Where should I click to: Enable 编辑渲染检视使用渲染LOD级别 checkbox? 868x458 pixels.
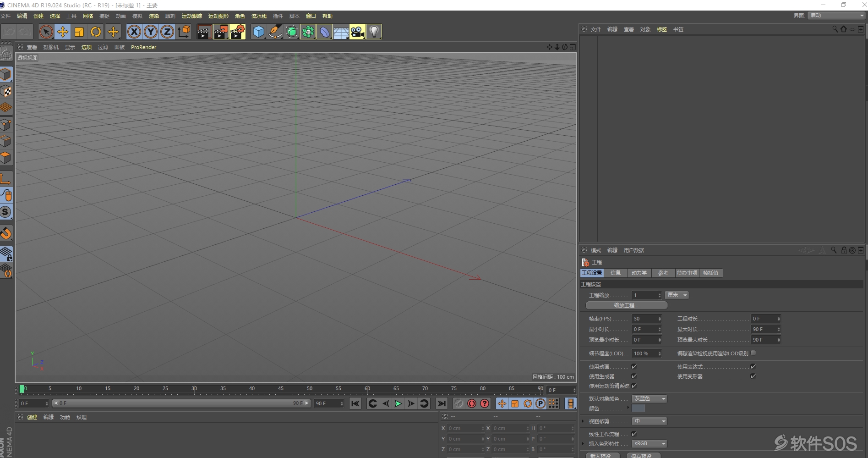point(753,353)
